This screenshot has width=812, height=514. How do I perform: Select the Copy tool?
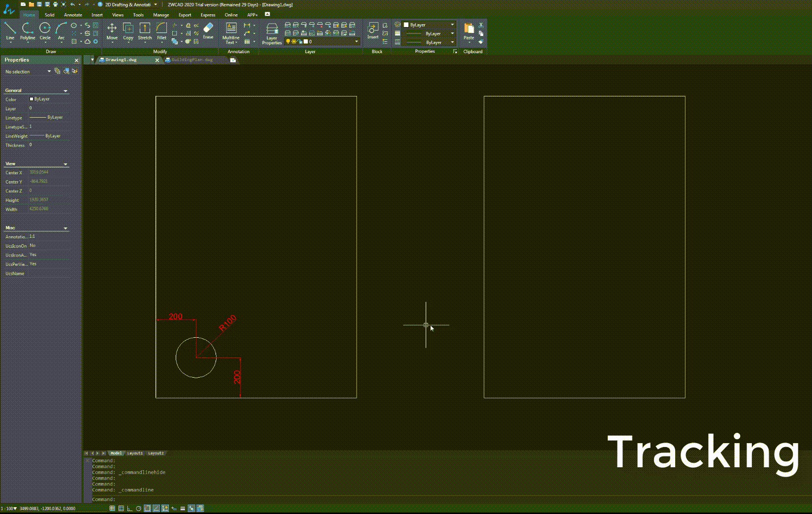128,31
